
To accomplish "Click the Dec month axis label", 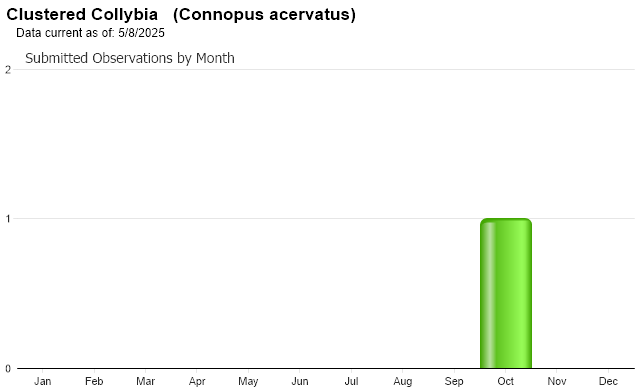I will [608, 381].
